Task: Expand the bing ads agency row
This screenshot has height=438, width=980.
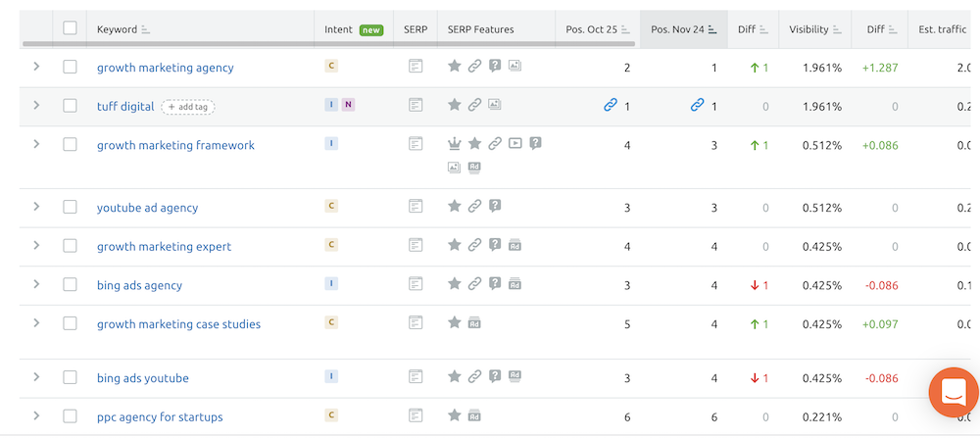Action: pos(36,283)
